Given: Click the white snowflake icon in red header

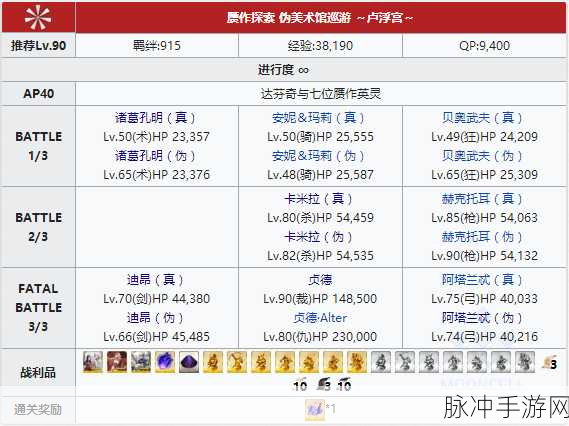Looking at the screenshot, I should 38,17.
